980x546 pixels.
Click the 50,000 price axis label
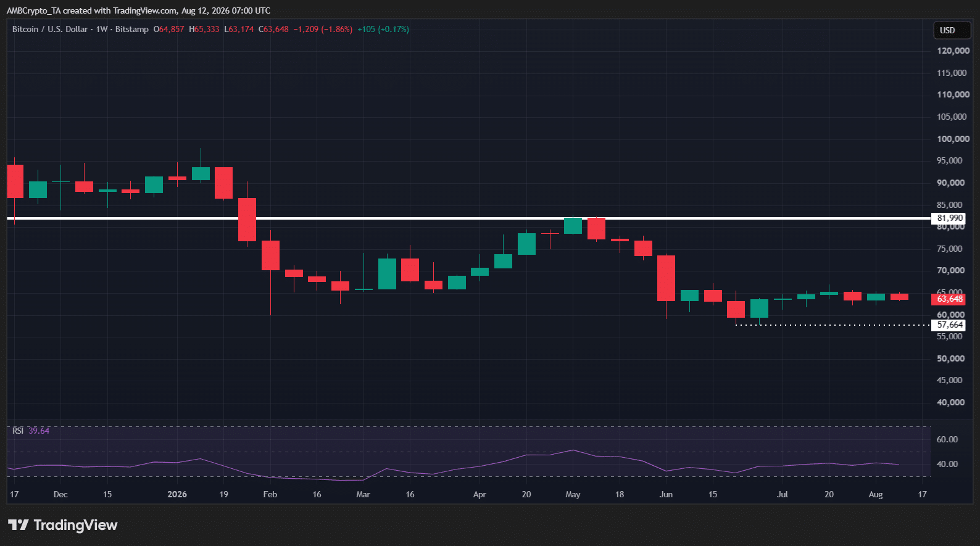951,358
